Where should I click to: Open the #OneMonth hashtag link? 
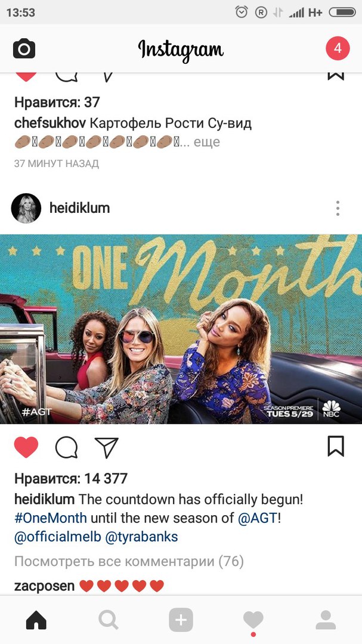[51, 518]
